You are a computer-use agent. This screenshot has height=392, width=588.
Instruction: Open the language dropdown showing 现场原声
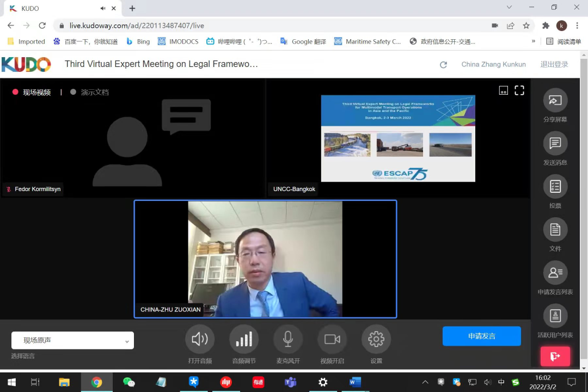click(72, 340)
